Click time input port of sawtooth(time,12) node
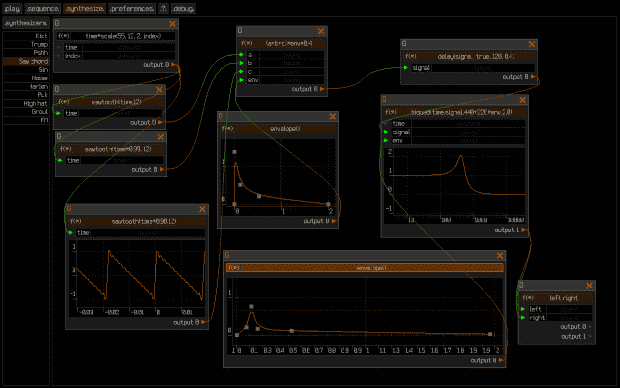Viewport: 620px width, 388px height. [x=58, y=114]
